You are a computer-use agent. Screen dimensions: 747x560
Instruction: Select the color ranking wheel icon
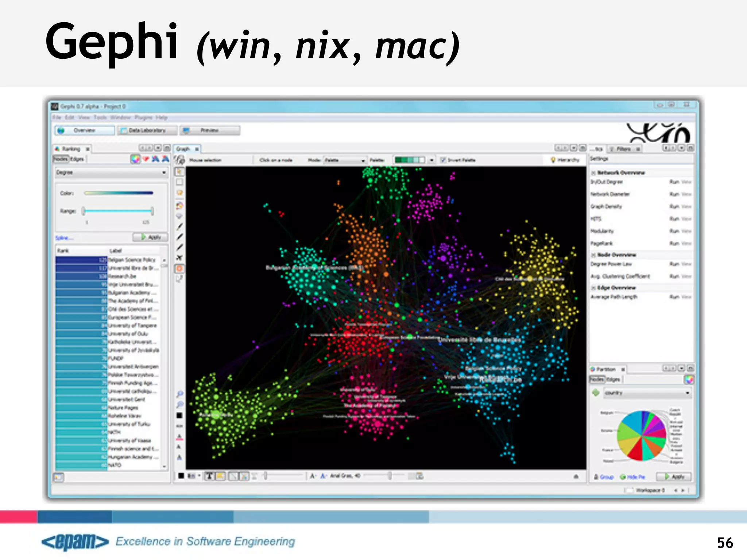coord(135,159)
